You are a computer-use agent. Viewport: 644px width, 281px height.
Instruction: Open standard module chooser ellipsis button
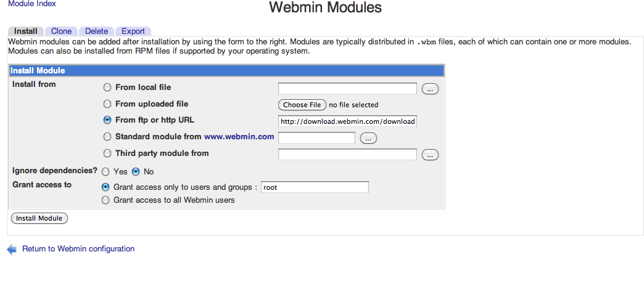[368, 139]
